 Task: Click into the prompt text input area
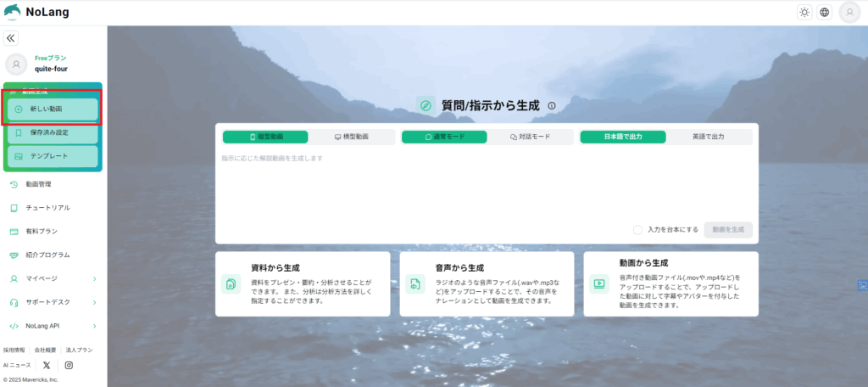[487, 187]
